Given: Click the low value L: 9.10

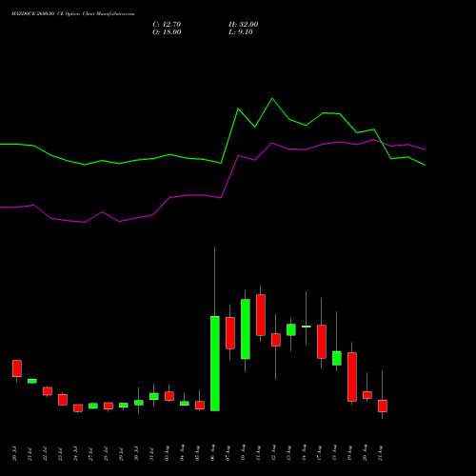Looking at the screenshot, I should point(241,32).
